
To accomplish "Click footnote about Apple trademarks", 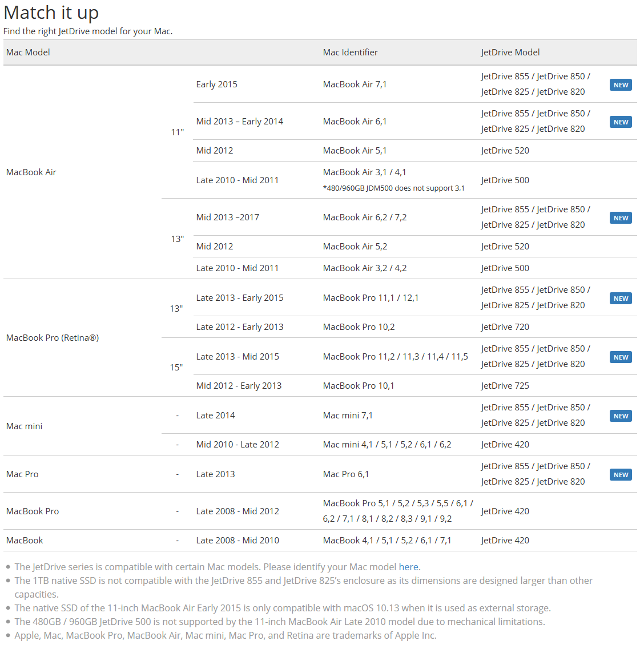I will 226,635.
